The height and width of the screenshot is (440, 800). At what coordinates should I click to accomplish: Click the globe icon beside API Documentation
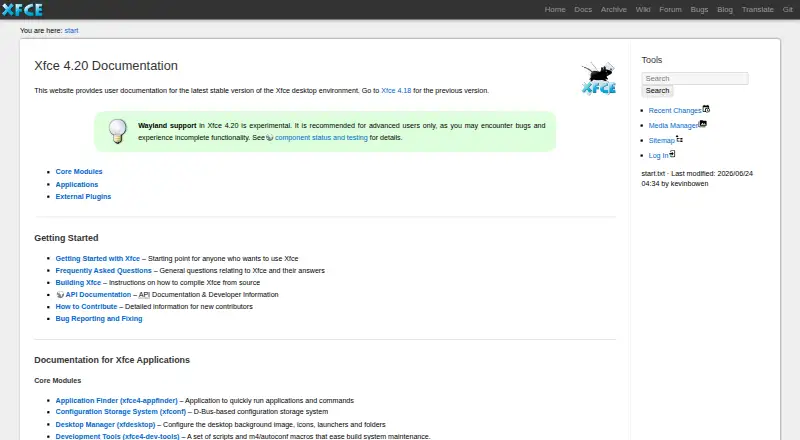(x=60, y=295)
